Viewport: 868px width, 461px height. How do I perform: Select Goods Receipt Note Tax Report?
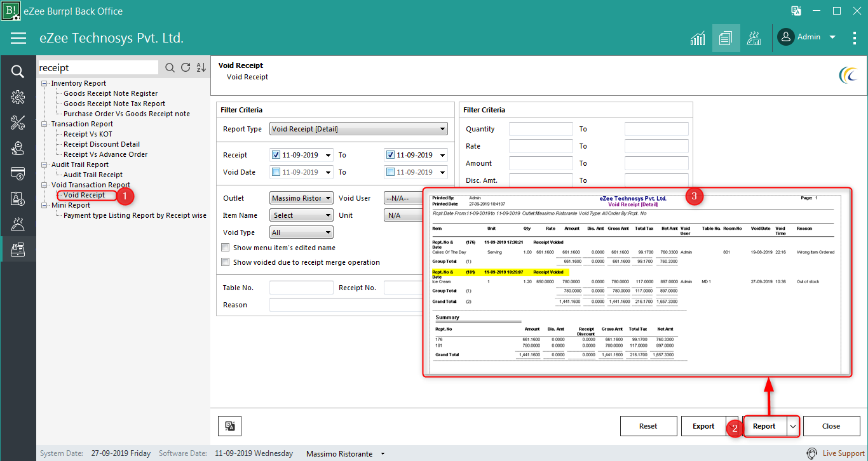(x=114, y=104)
